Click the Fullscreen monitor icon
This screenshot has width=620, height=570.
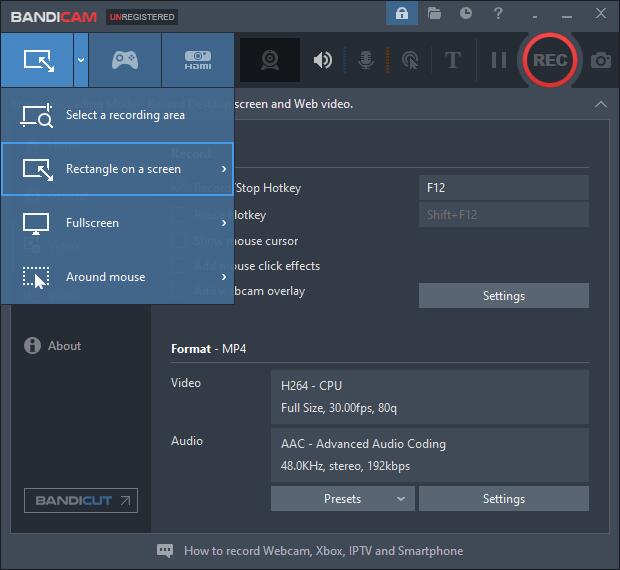(x=36, y=224)
